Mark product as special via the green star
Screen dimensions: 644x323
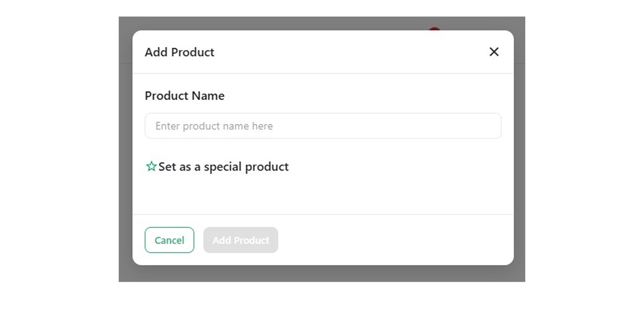coord(151,166)
